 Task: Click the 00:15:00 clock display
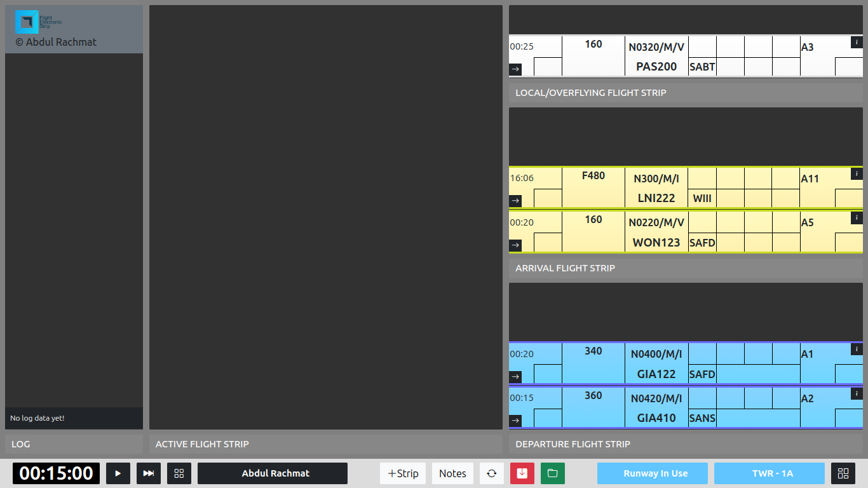[57, 473]
